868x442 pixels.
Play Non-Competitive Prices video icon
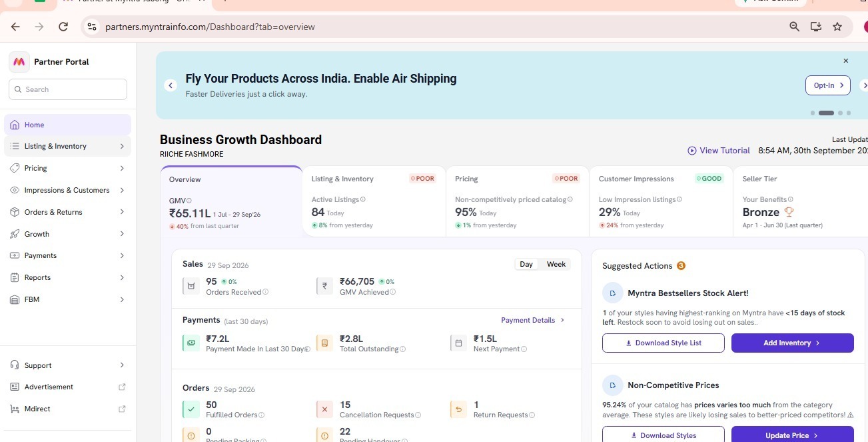coord(613,385)
